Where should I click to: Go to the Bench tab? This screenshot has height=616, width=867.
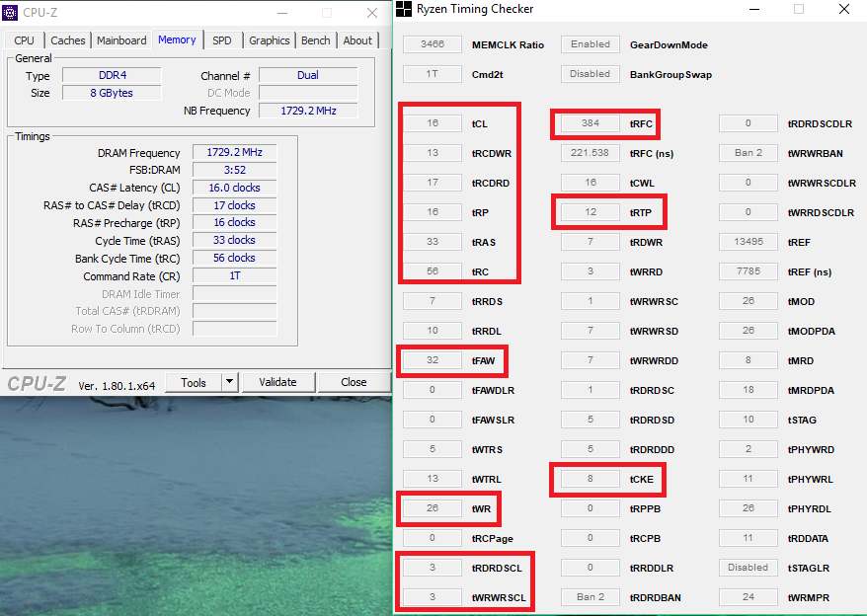pyautogui.click(x=316, y=40)
